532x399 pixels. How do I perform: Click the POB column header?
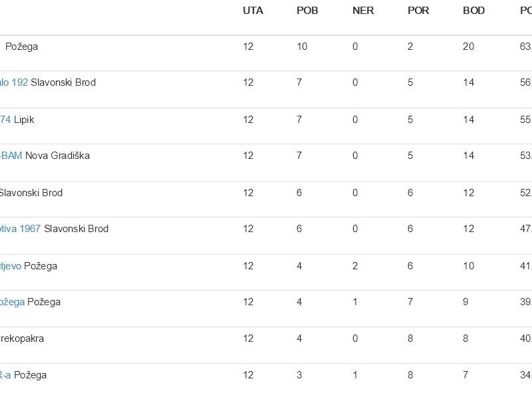(307, 11)
